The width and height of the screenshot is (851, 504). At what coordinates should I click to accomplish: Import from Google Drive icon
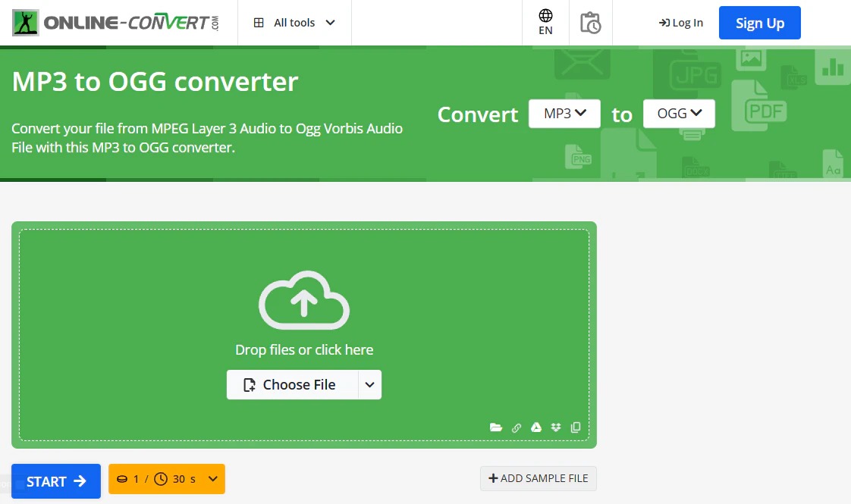[x=536, y=427]
